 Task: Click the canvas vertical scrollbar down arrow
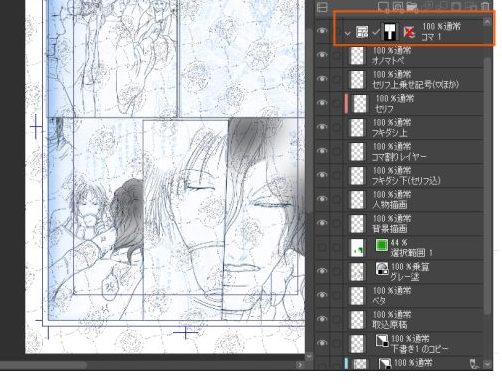(309, 356)
